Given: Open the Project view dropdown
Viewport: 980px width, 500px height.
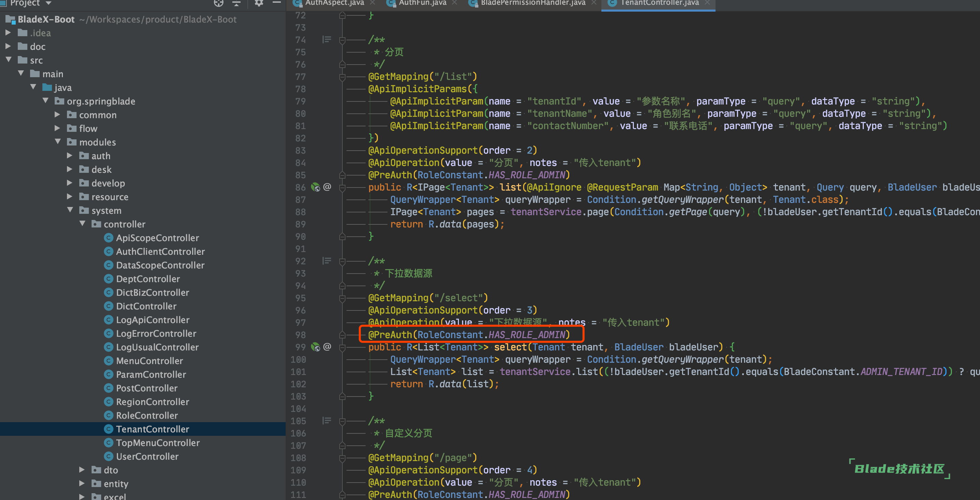Looking at the screenshot, I should (x=49, y=3).
